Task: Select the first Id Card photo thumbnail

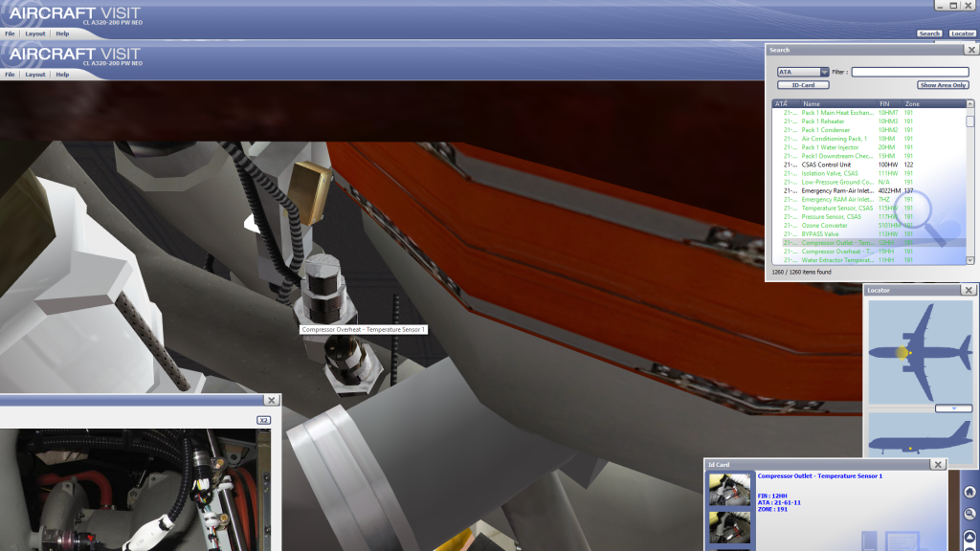Action: click(729, 489)
